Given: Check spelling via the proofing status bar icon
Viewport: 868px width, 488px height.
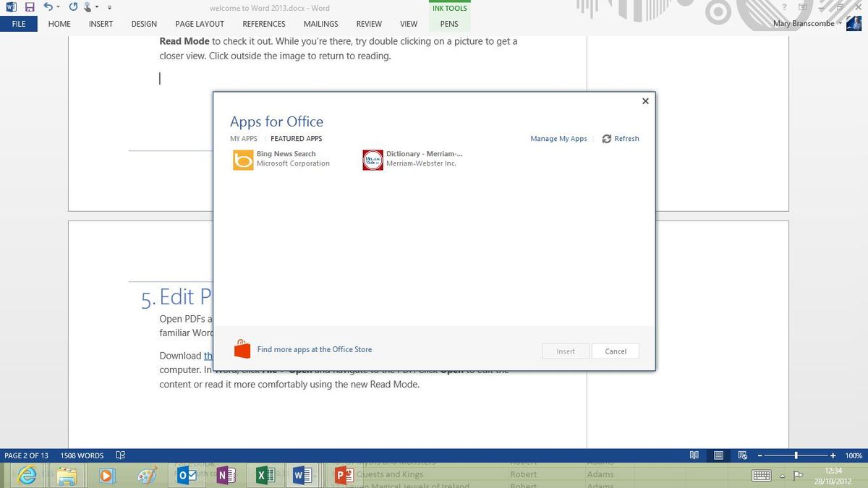Looking at the screenshot, I should point(120,455).
